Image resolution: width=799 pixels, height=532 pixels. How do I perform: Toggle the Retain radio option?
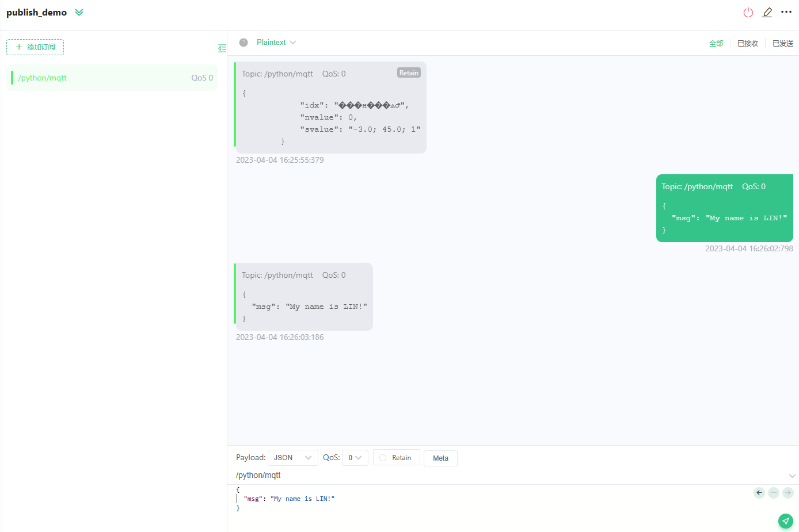(396, 458)
